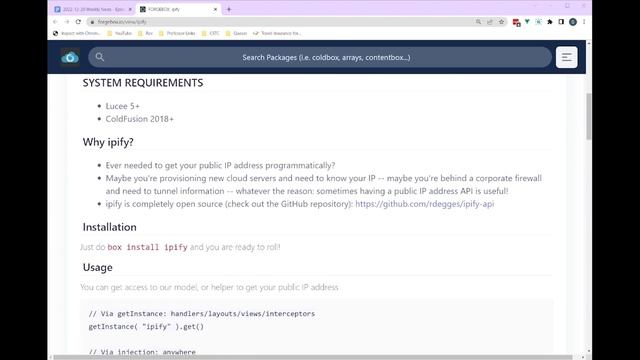Screen dimensions: 640x360
Task: Click the Usage heading
Action: [x=98, y=267]
